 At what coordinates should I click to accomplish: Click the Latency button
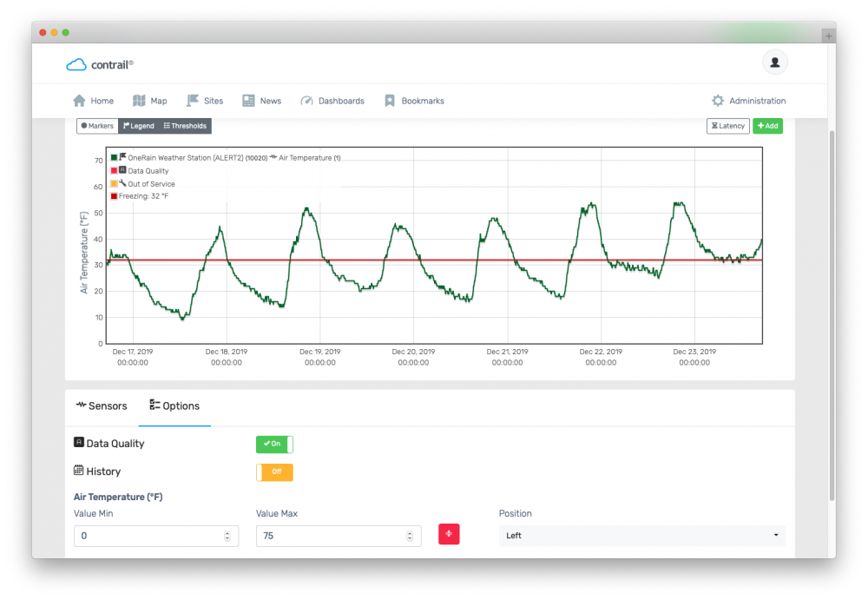coord(728,126)
